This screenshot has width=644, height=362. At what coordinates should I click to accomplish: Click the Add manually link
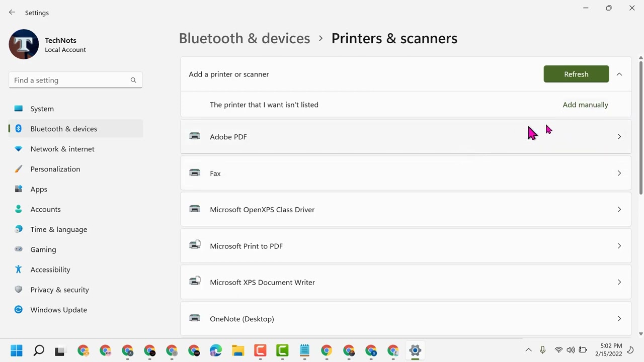click(x=585, y=105)
